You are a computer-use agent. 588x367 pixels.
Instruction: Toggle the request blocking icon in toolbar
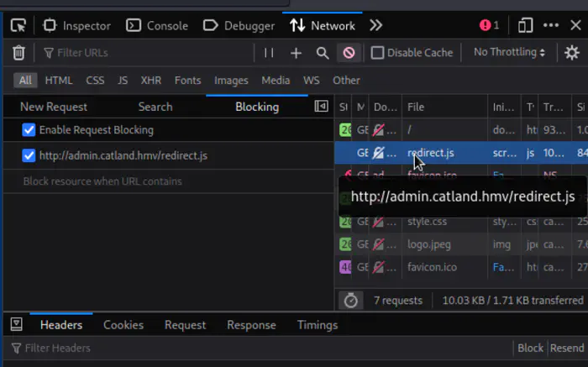pos(349,53)
